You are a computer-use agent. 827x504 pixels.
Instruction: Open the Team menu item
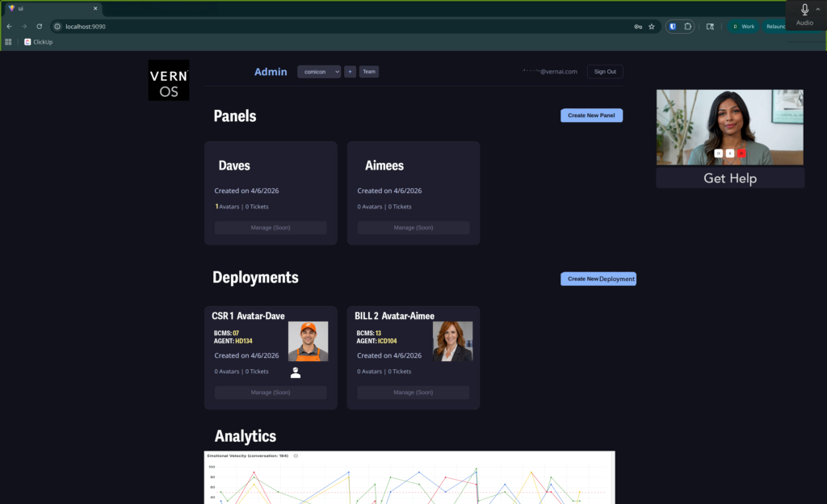[x=369, y=72]
